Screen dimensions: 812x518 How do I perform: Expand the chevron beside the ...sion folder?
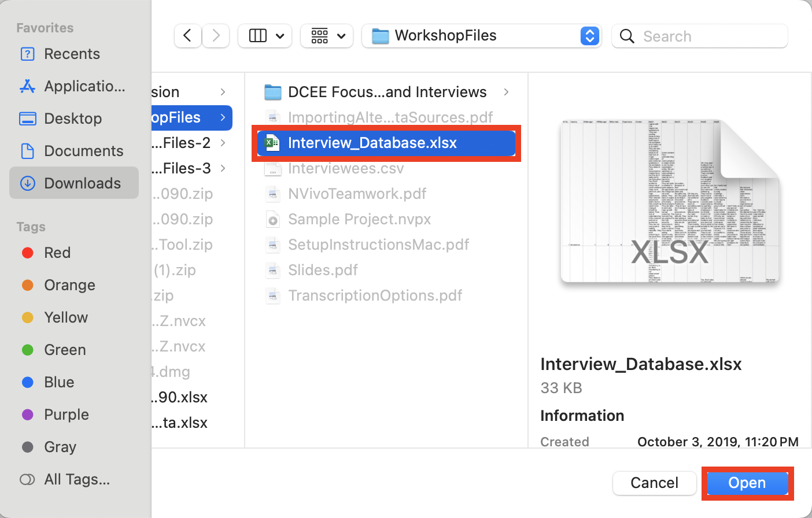point(223,92)
